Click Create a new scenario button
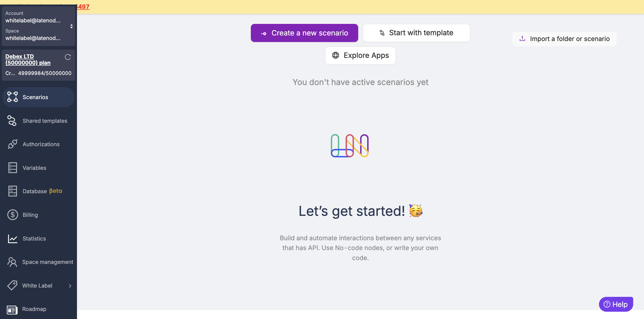The width and height of the screenshot is (644, 319). (x=304, y=33)
